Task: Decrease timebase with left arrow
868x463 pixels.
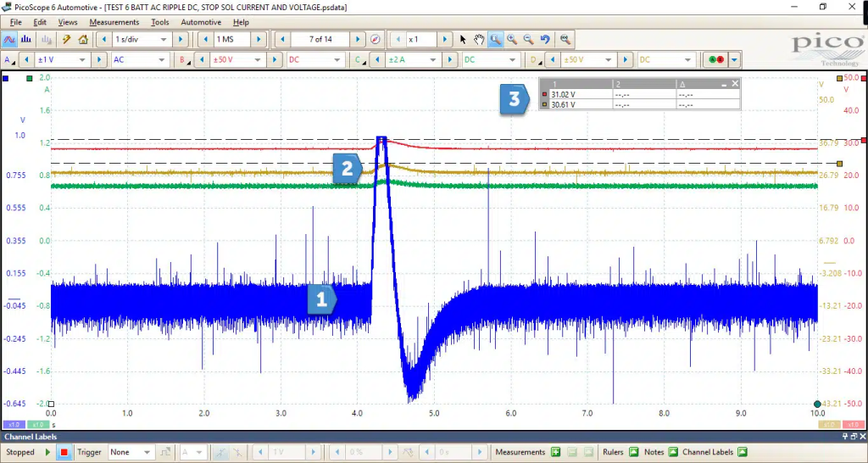Action: click(x=103, y=39)
